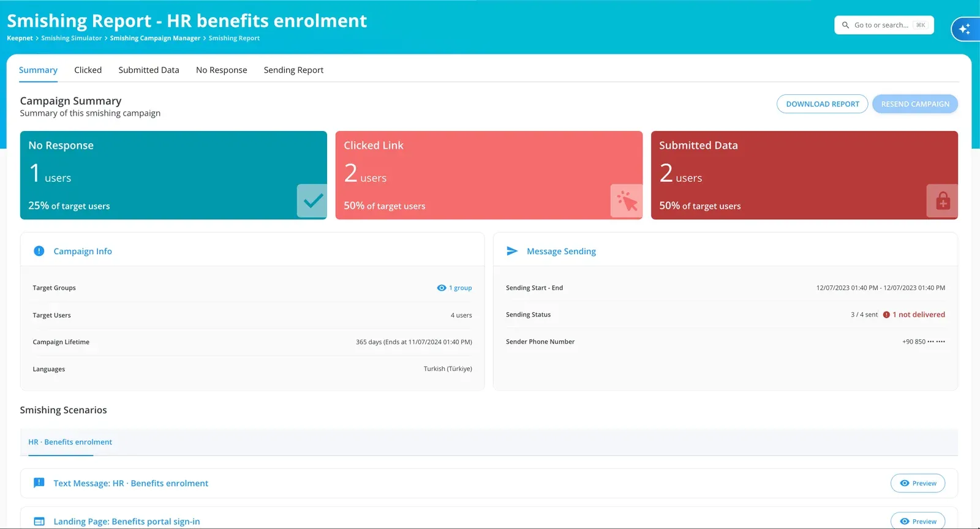Click the Message Sending paper plane icon
980x529 pixels.
pyautogui.click(x=512, y=251)
